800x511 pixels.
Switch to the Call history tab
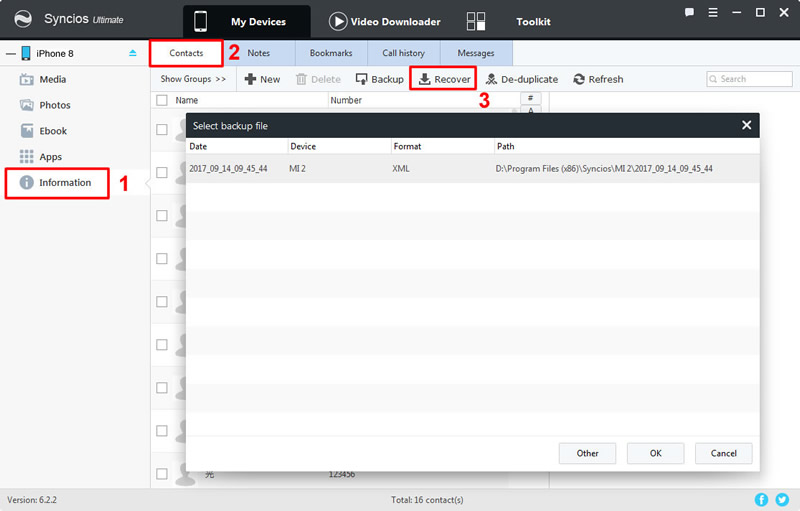click(404, 53)
